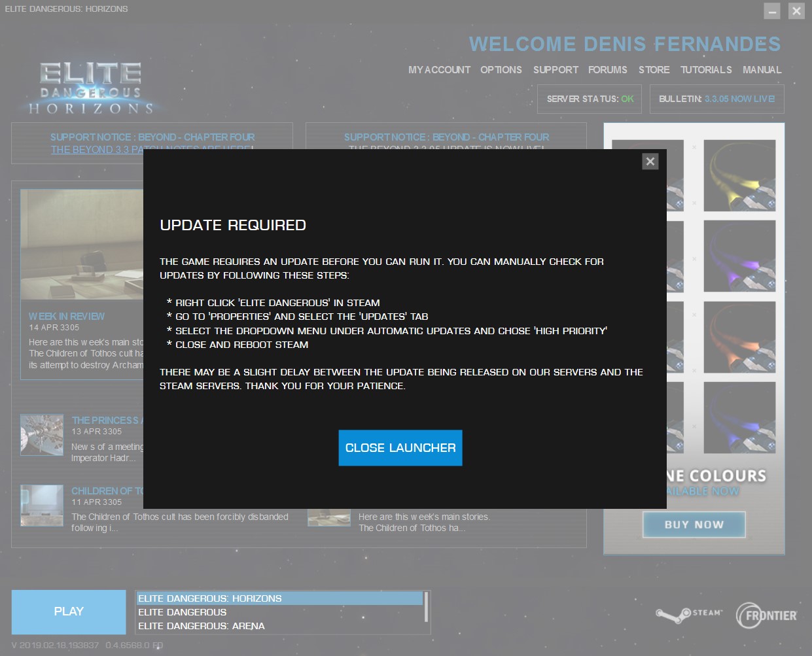Select the orange engine colour thumbnail
This screenshot has width=812, height=656.
click(x=739, y=337)
